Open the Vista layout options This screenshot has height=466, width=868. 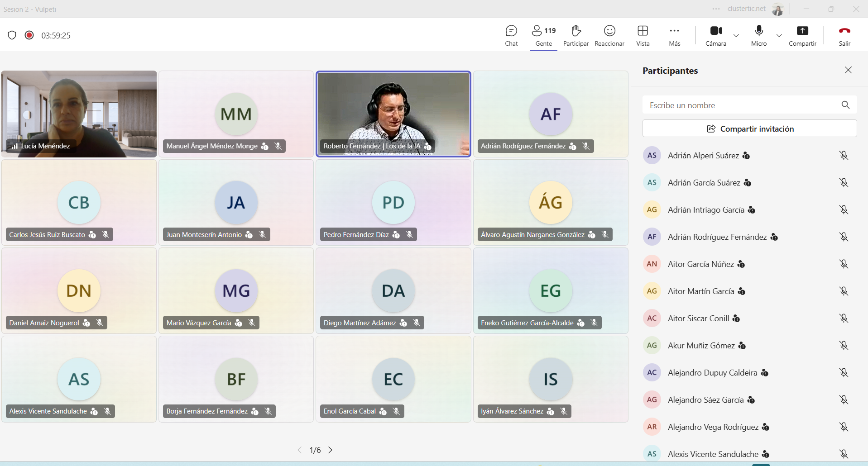(643, 35)
